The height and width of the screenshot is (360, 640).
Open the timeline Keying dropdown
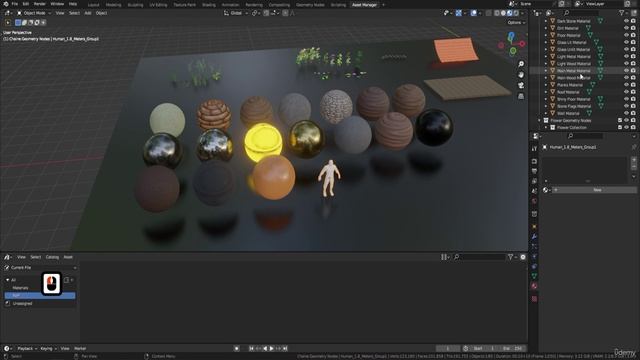48,349
